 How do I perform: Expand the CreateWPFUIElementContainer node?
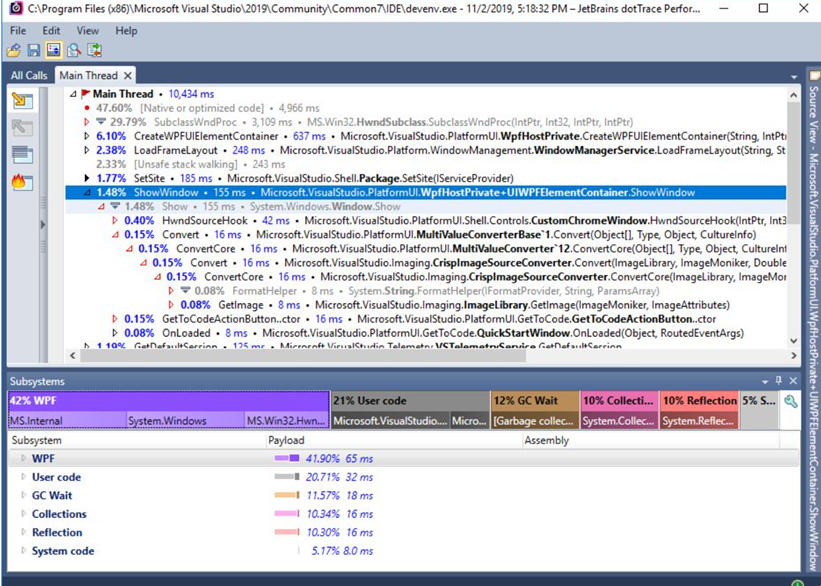(x=87, y=136)
